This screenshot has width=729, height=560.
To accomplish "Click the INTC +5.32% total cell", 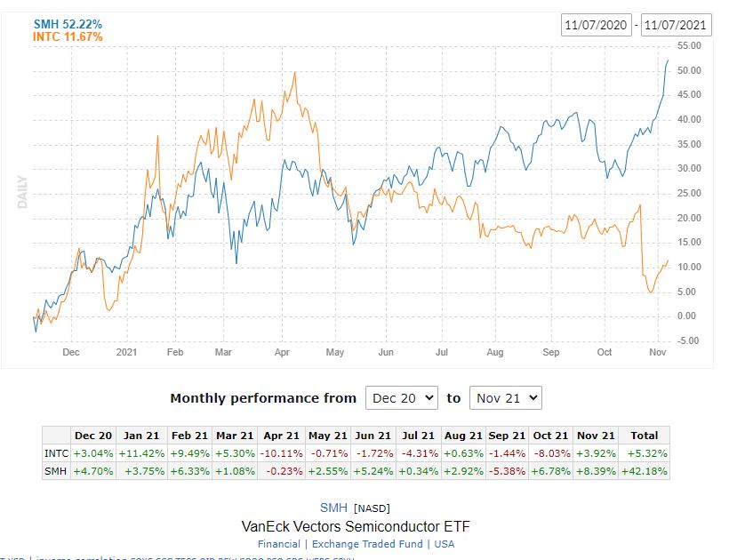I will [x=644, y=453].
